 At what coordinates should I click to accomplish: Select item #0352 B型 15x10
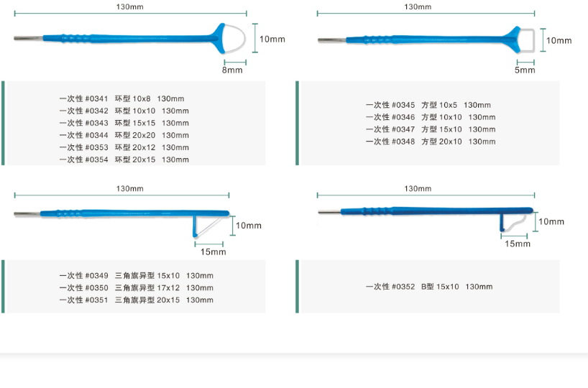428,287
